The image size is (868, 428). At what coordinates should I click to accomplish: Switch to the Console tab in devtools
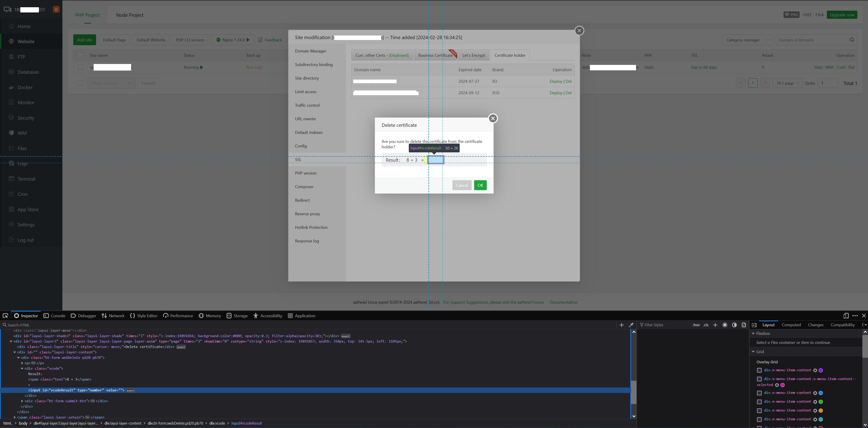pos(58,315)
